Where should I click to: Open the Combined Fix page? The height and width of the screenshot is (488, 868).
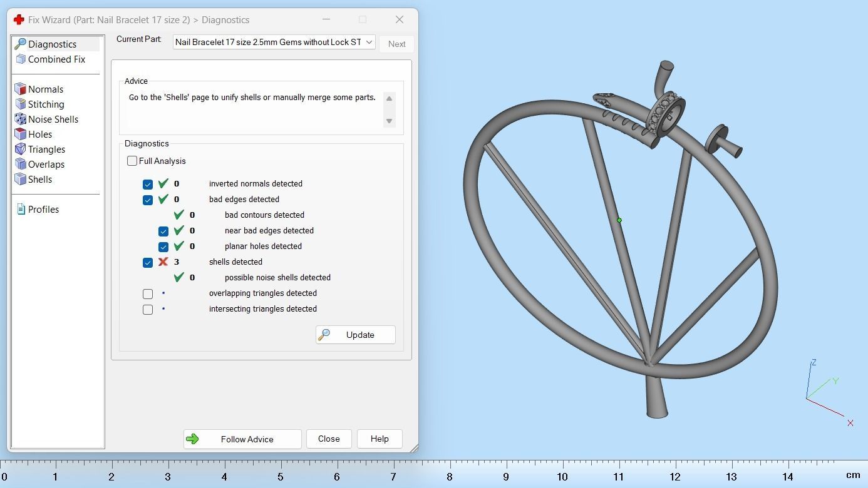coord(56,59)
